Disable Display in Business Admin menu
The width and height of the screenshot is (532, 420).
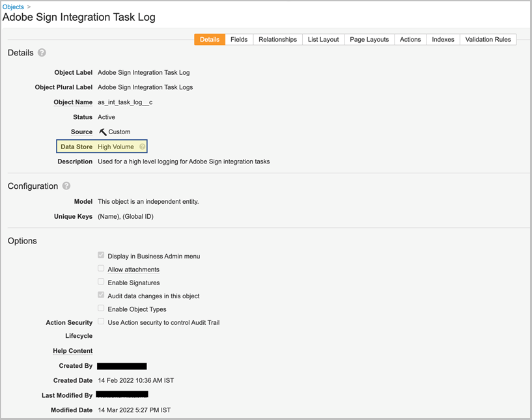pos(101,255)
